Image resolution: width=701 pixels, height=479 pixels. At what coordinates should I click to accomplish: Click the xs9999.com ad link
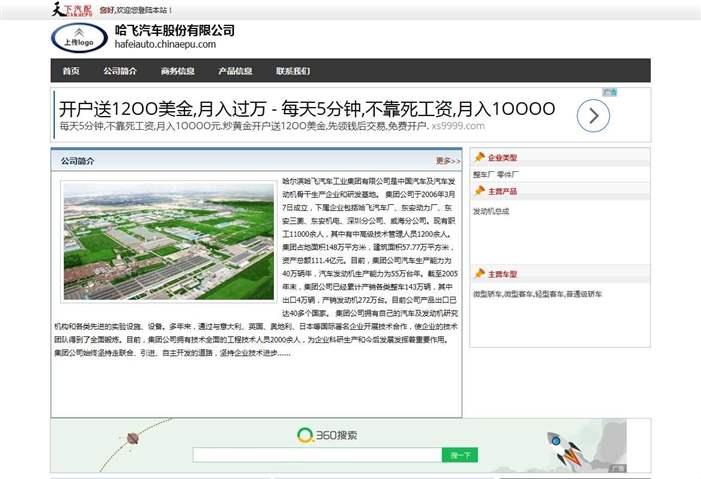pos(458,126)
